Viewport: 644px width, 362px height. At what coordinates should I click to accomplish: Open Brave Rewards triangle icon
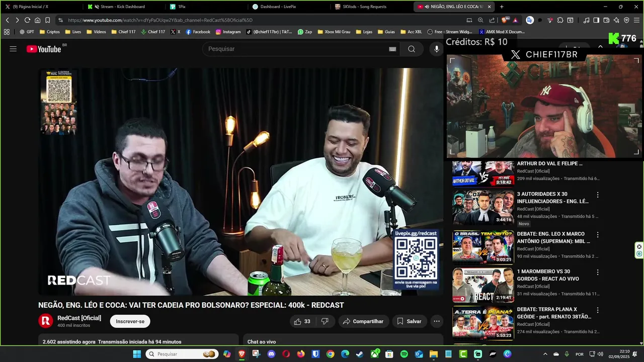point(516,20)
